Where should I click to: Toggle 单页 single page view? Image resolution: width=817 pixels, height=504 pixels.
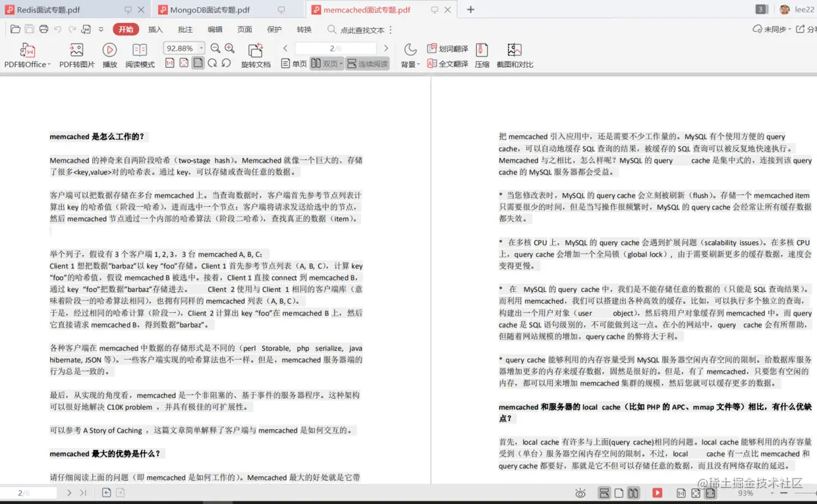tap(294, 64)
